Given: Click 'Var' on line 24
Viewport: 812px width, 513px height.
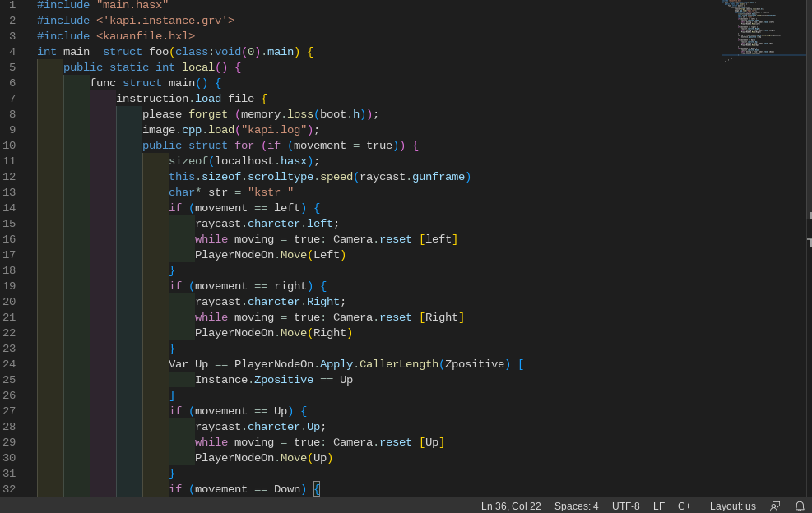Looking at the screenshot, I should click(x=179, y=364).
